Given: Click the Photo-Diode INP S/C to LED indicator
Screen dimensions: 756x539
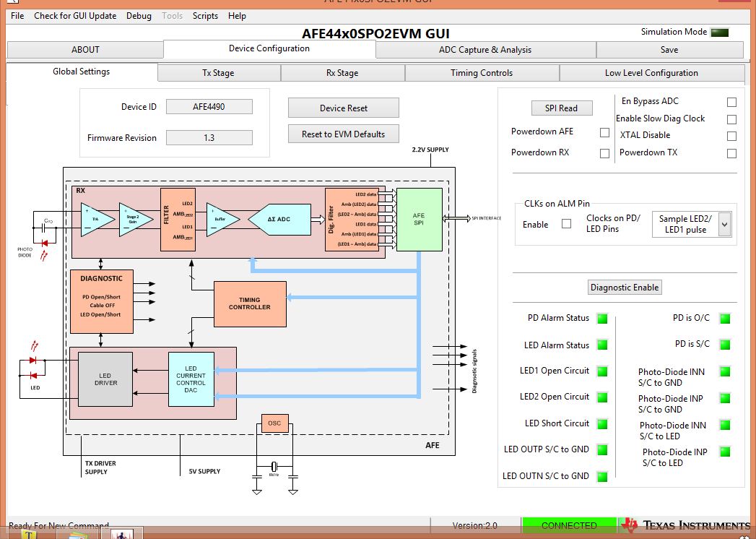Looking at the screenshot, I should point(725,452).
